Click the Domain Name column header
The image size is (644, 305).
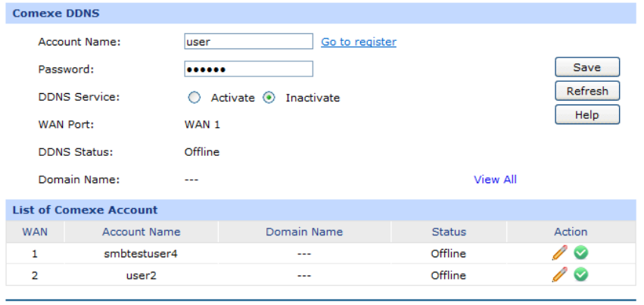[x=304, y=232]
